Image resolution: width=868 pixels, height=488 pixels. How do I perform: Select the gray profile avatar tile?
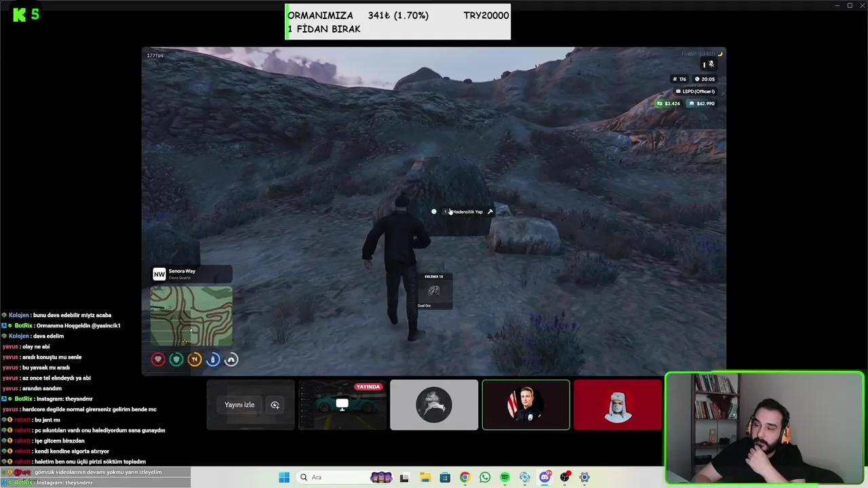click(x=434, y=405)
